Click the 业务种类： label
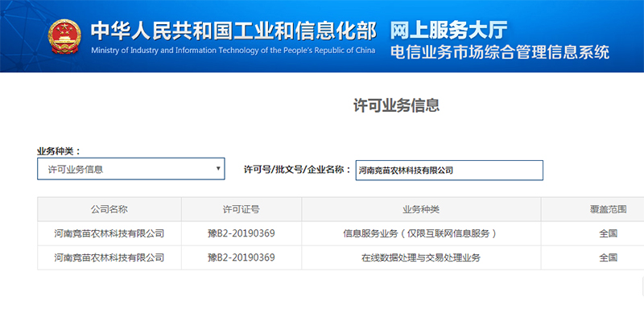This screenshot has width=644, height=321. (x=59, y=151)
